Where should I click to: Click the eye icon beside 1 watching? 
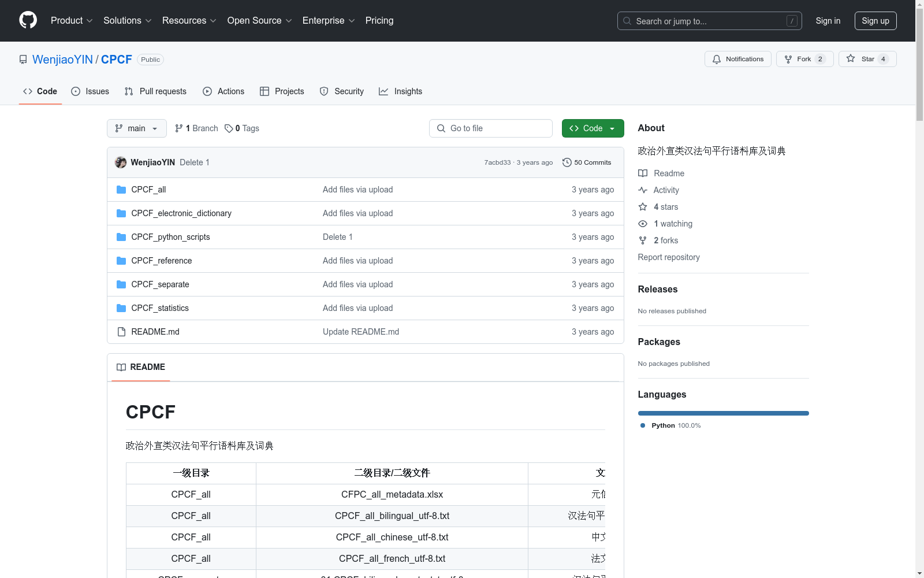tap(643, 224)
